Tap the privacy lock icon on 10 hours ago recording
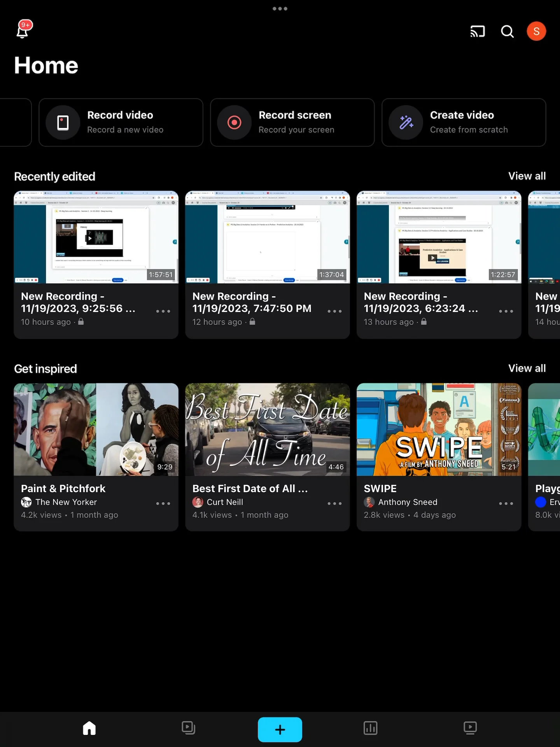Viewport: 560px width, 747px height. [x=81, y=322]
